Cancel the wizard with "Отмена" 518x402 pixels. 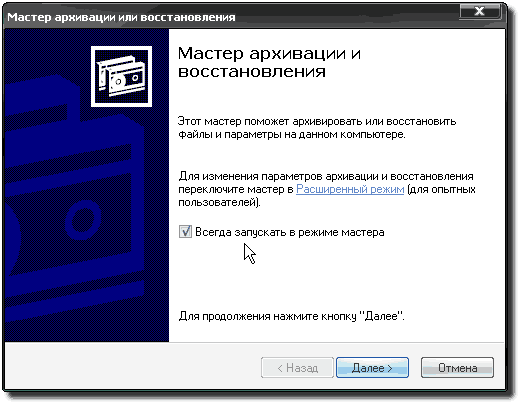pyautogui.click(x=457, y=368)
